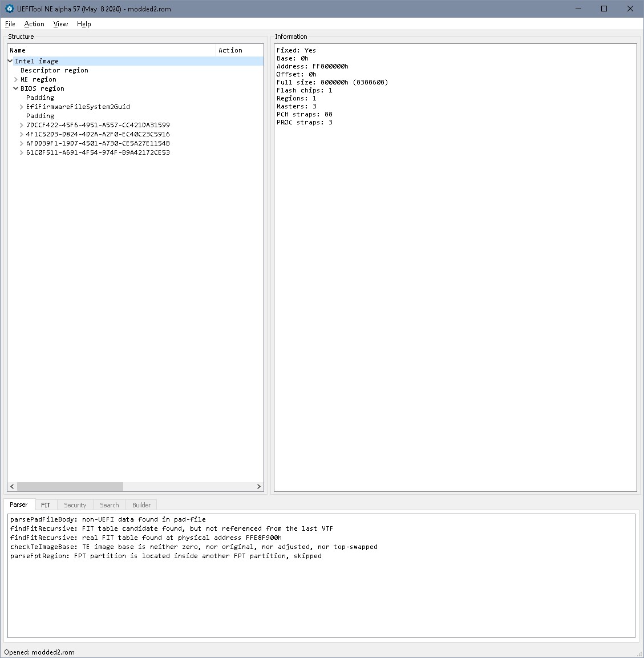644x658 pixels.
Task: Click the 'Masters: 3' info line
Action: pyautogui.click(x=296, y=106)
